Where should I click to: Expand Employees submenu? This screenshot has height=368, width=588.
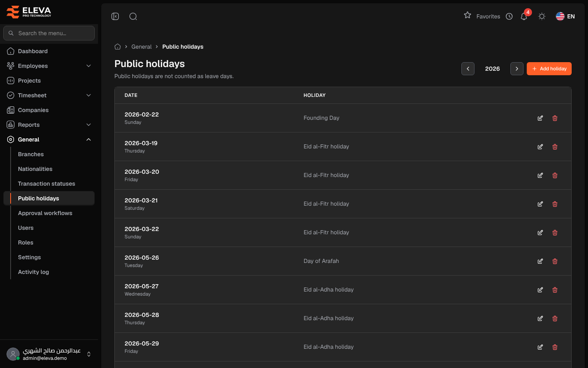(x=49, y=66)
